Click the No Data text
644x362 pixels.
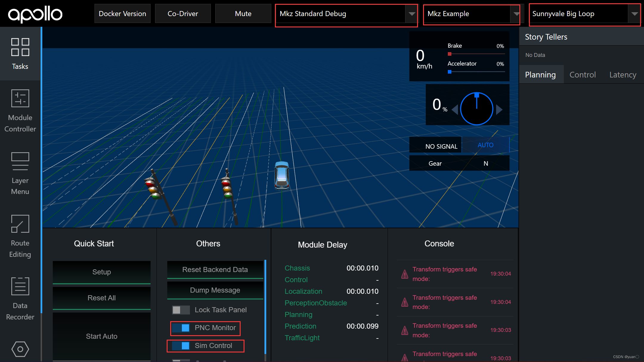tap(535, 55)
